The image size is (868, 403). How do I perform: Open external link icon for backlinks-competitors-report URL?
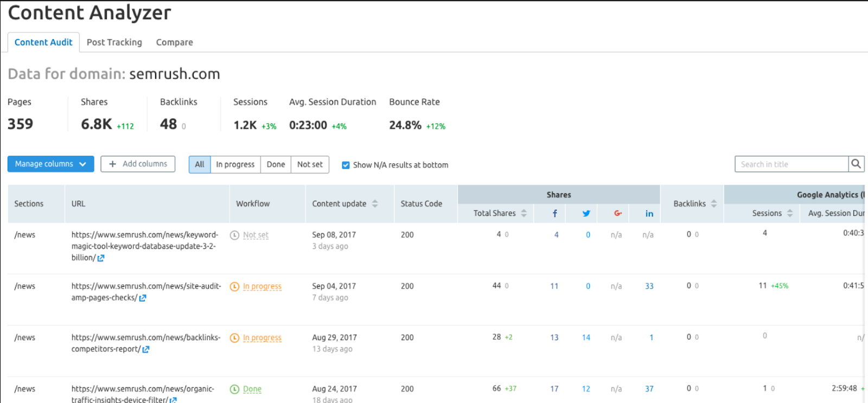(146, 350)
